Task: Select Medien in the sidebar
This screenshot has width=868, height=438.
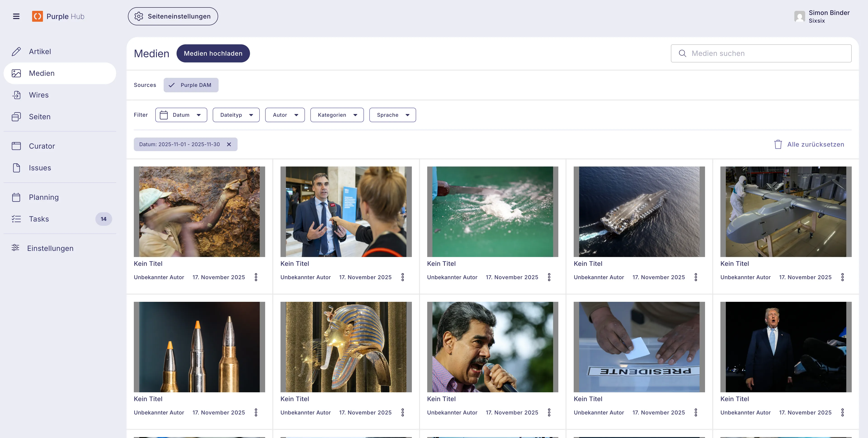Action: pyautogui.click(x=60, y=73)
